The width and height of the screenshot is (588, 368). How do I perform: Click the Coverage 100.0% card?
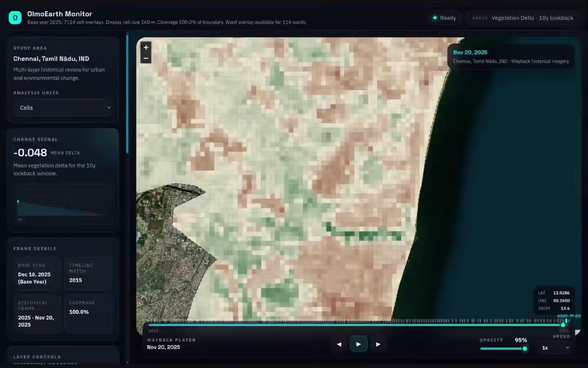click(x=88, y=314)
